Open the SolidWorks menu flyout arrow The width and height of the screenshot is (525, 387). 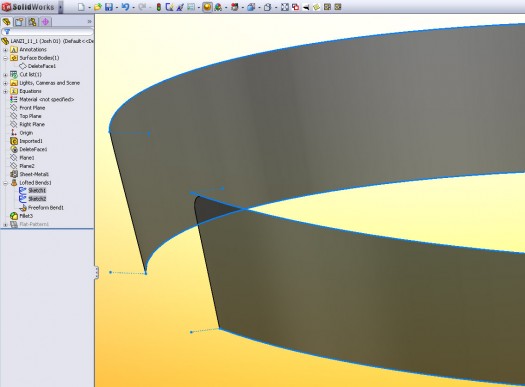click(x=61, y=7)
